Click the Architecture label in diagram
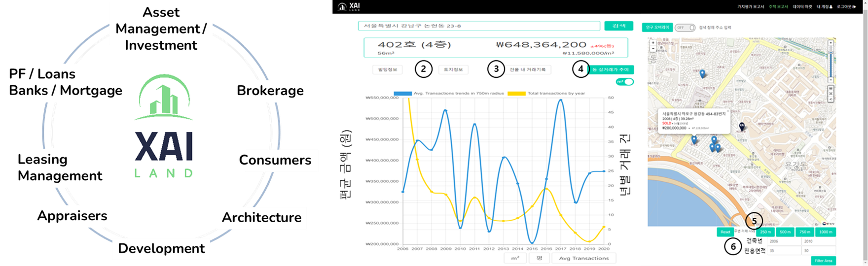This screenshot has height=266, width=868. pos(261,217)
